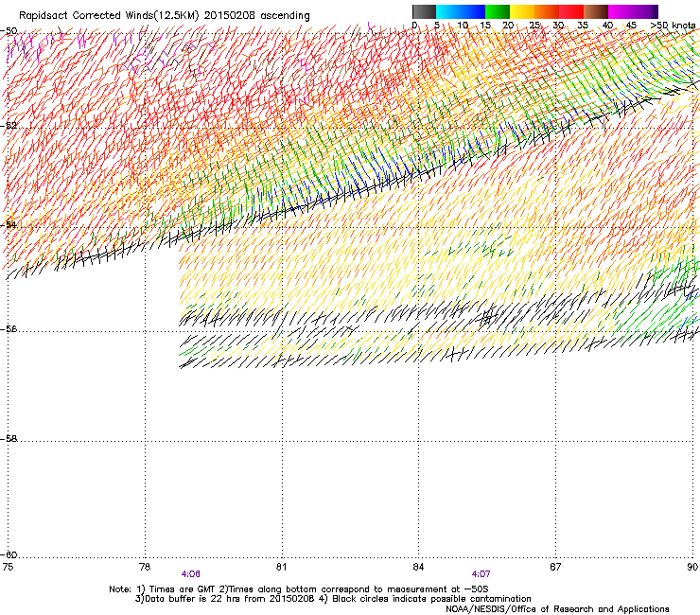Click the -50 latitude axis label
The image size is (700, 615).
9,31
